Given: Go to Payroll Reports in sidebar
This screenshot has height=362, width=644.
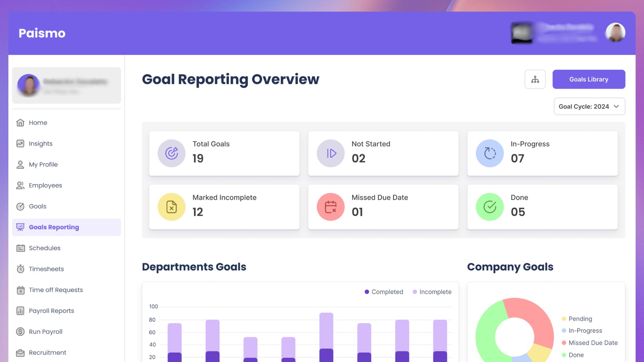Looking at the screenshot, I should [51, 311].
